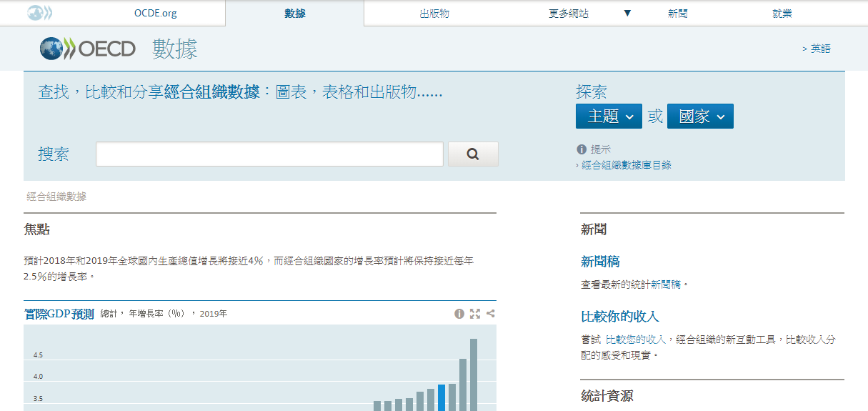
Task: Click 經合組織數據 breadcrumb
Action: coord(56,197)
